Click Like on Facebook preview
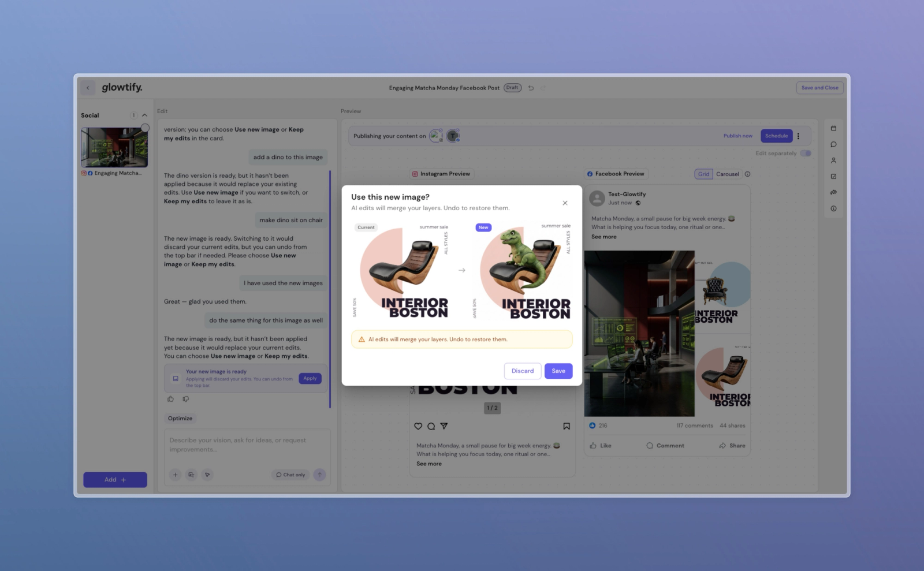This screenshot has width=924, height=571. (601, 446)
